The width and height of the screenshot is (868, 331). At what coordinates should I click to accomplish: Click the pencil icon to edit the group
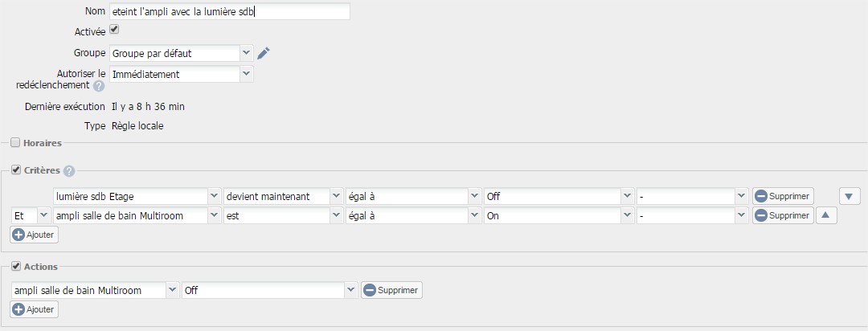click(x=264, y=53)
